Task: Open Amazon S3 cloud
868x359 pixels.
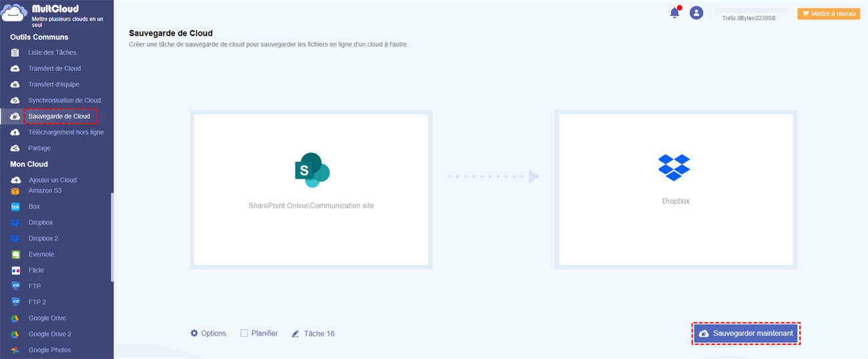Action: pyautogui.click(x=45, y=191)
